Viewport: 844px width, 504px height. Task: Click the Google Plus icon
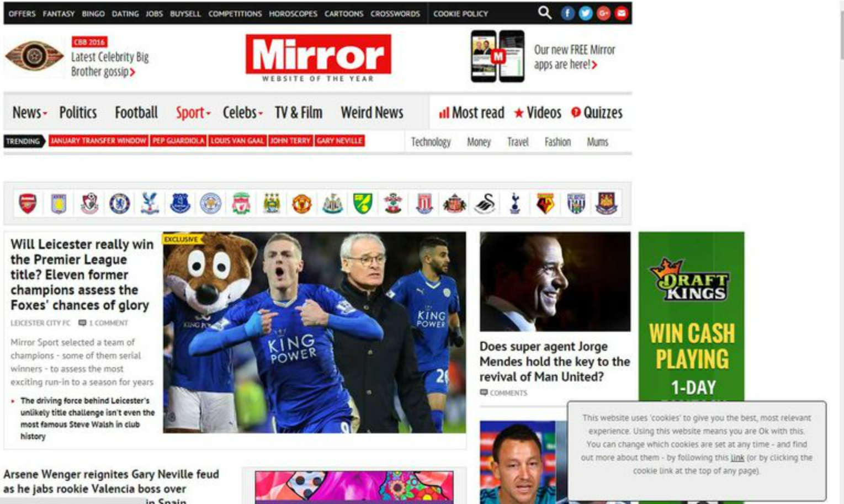pos(603,13)
